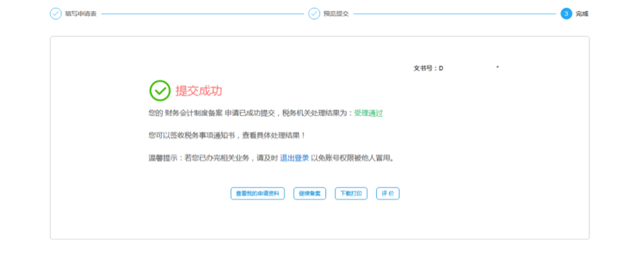Click the 继续备案 button
Screen dimensions: 644x265
[x=310, y=193]
